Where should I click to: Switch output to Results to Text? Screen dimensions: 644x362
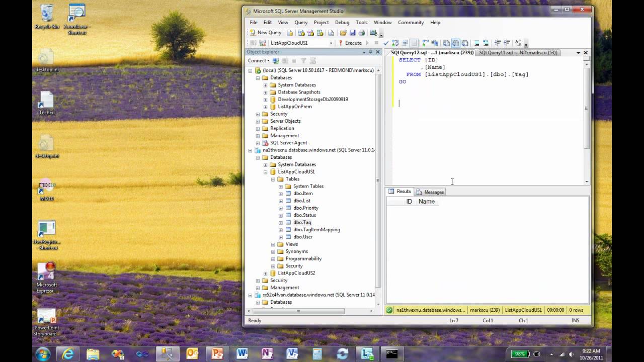(446, 43)
